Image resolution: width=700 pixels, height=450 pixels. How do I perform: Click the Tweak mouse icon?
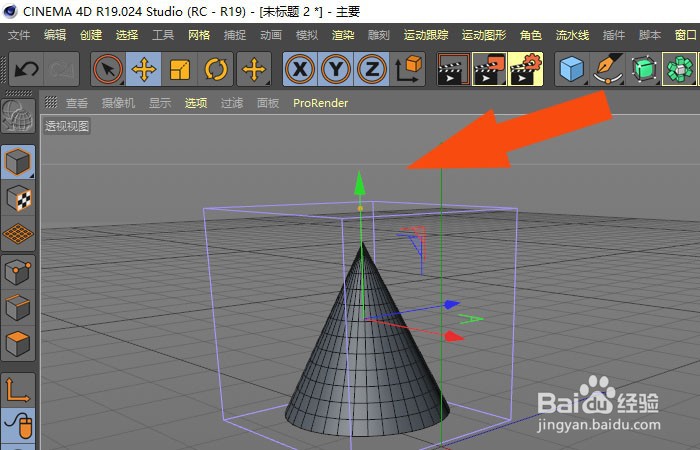pyautogui.click(x=18, y=425)
